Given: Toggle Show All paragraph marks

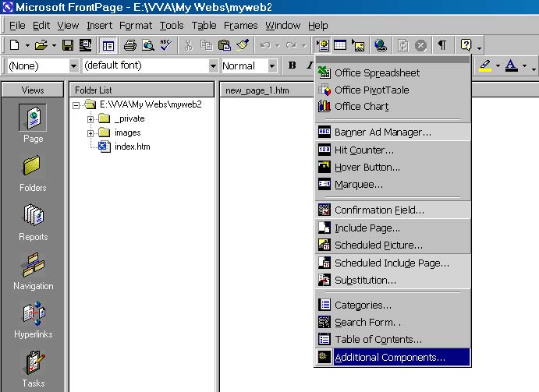Looking at the screenshot, I should tap(442, 45).
